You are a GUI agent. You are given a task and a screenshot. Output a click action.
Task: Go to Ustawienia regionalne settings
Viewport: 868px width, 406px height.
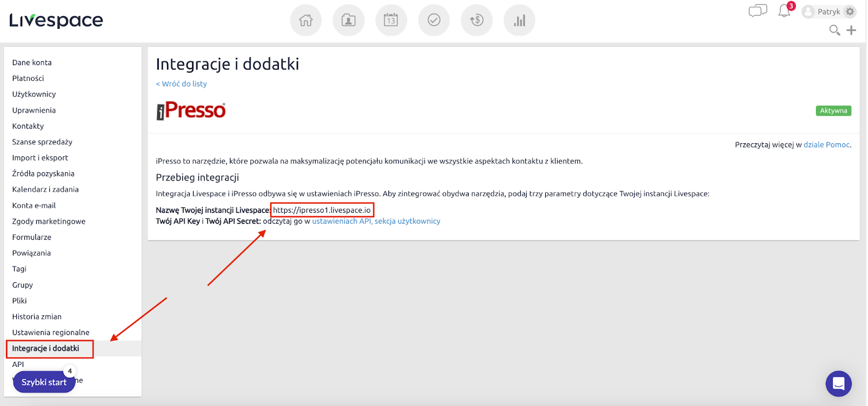click(51, 332)
